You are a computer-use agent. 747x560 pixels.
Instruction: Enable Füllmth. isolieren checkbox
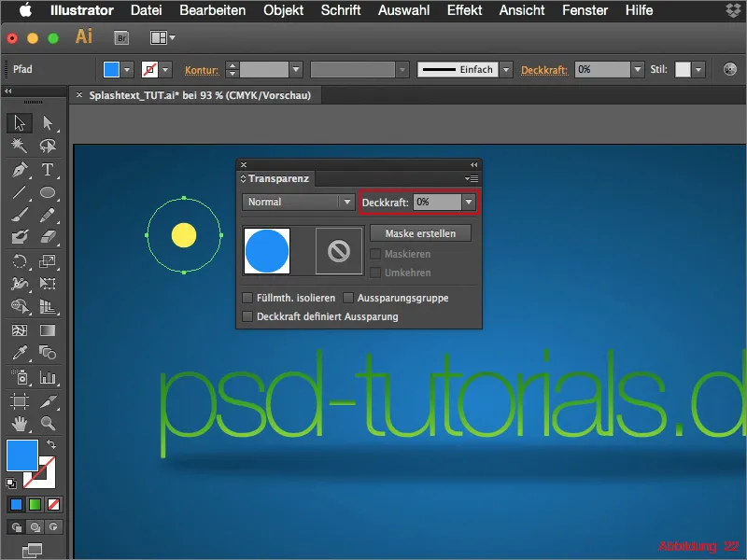coord(247,298)
